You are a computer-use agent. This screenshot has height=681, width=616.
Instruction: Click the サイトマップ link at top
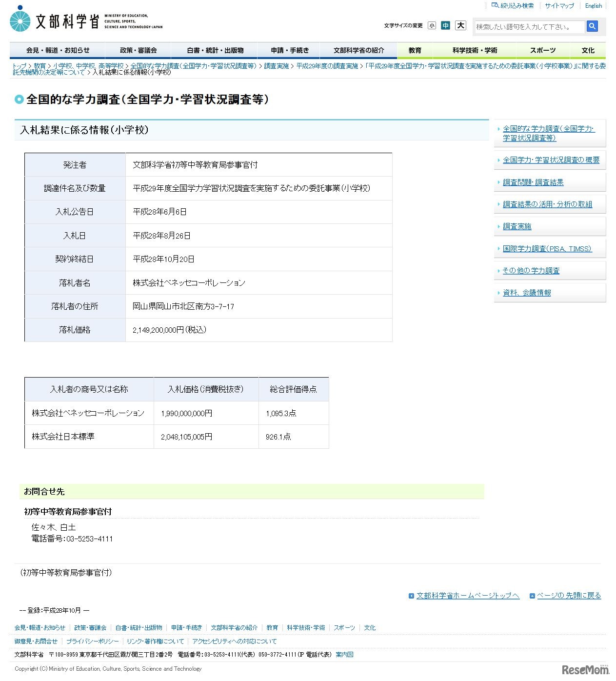pos(559,5)
